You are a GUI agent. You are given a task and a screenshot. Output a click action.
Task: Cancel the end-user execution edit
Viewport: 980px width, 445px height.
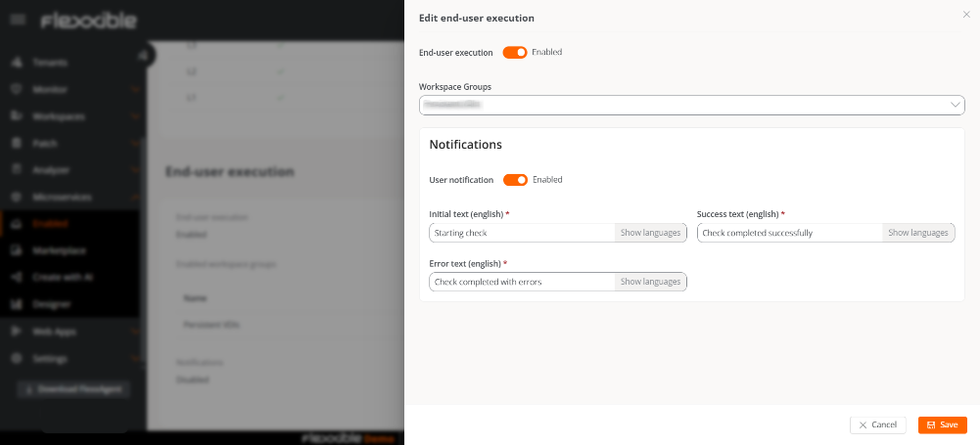(878, 425)
